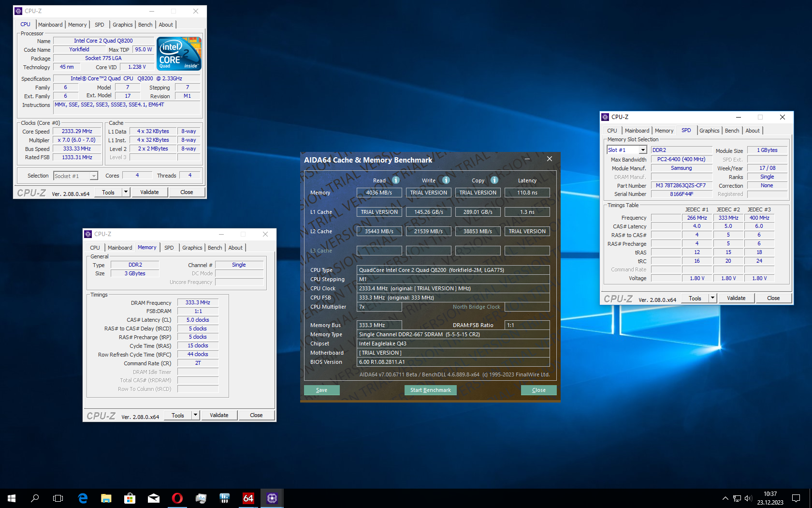The image size is (812, 508).
Task: Click Core Speed 2333.29 MHz value
Action: [77, 131]
